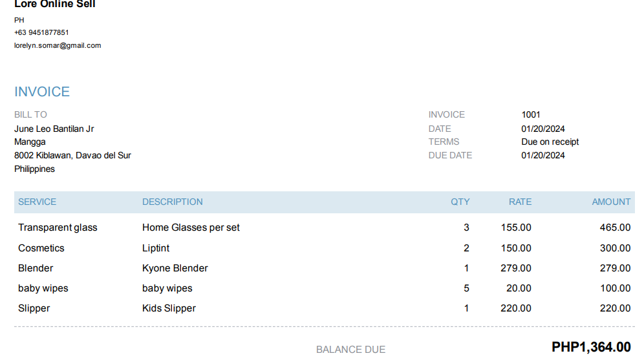644x360 pixels.
Task: Click the +63 9451877851 phone number
Action: pos(41,32)
